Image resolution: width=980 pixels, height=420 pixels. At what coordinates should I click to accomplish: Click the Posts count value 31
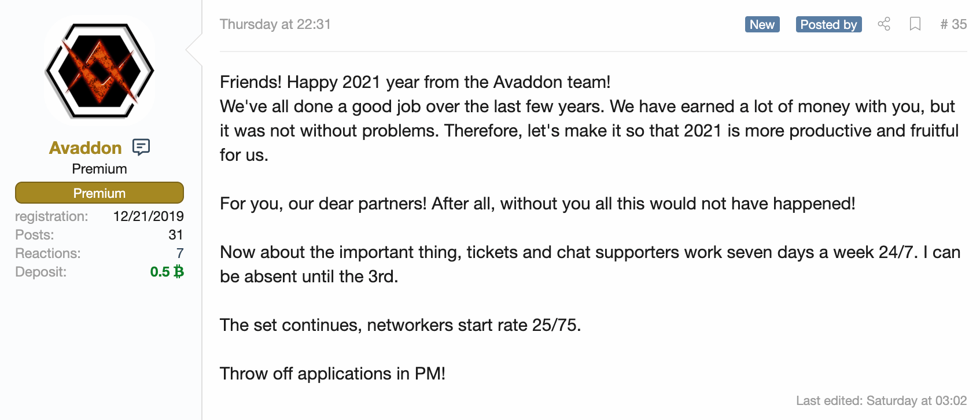point(176,234)
